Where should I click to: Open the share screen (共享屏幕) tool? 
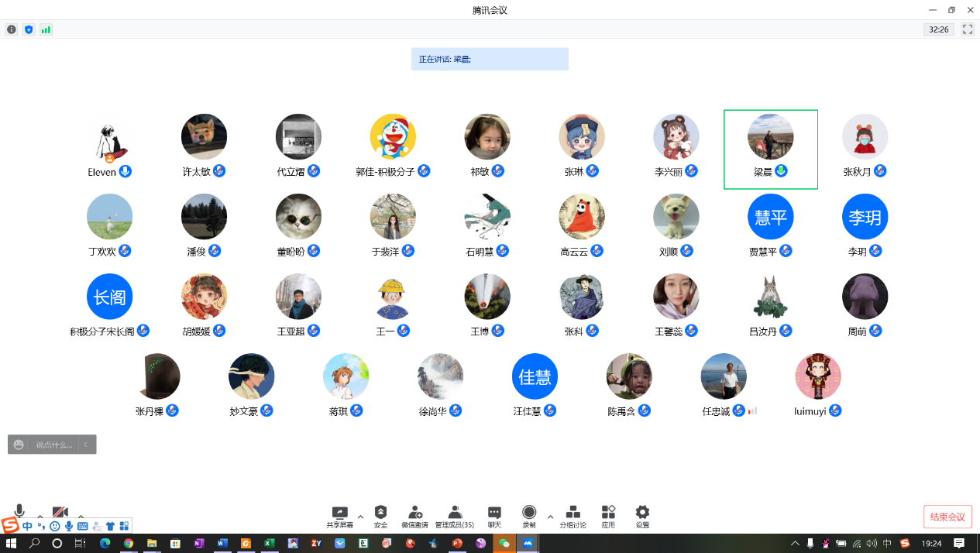(339, 516)
